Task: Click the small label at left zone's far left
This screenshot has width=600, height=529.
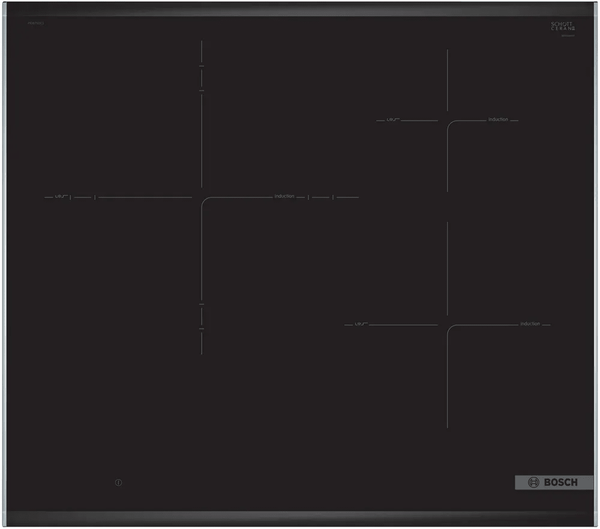Action: pos(60,197)
